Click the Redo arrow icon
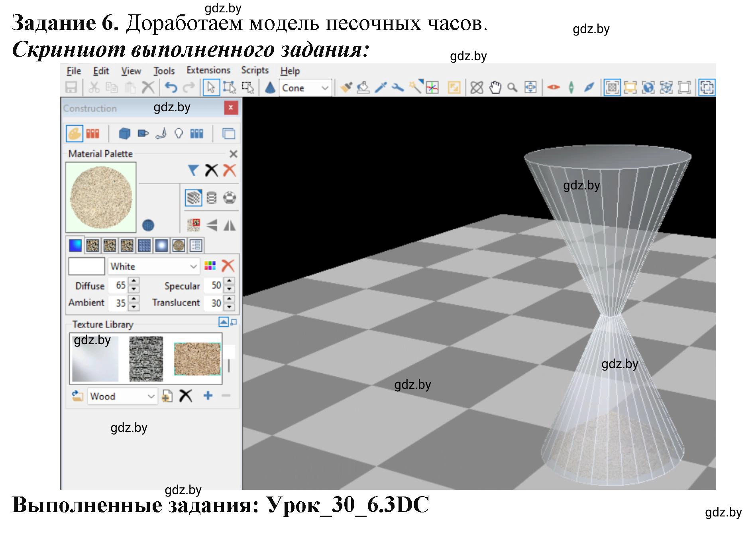The width and height of the screenshot is (756, 534). click(189, 87)
